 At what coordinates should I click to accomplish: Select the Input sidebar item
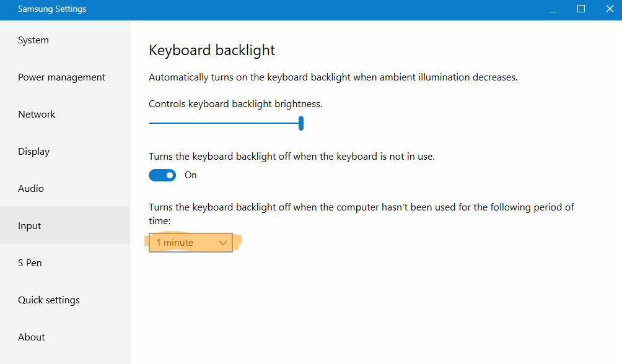pos(30,226)
